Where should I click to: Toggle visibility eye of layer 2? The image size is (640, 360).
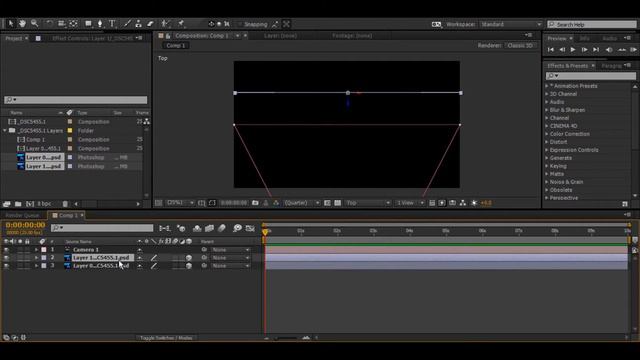coord(6,258)
